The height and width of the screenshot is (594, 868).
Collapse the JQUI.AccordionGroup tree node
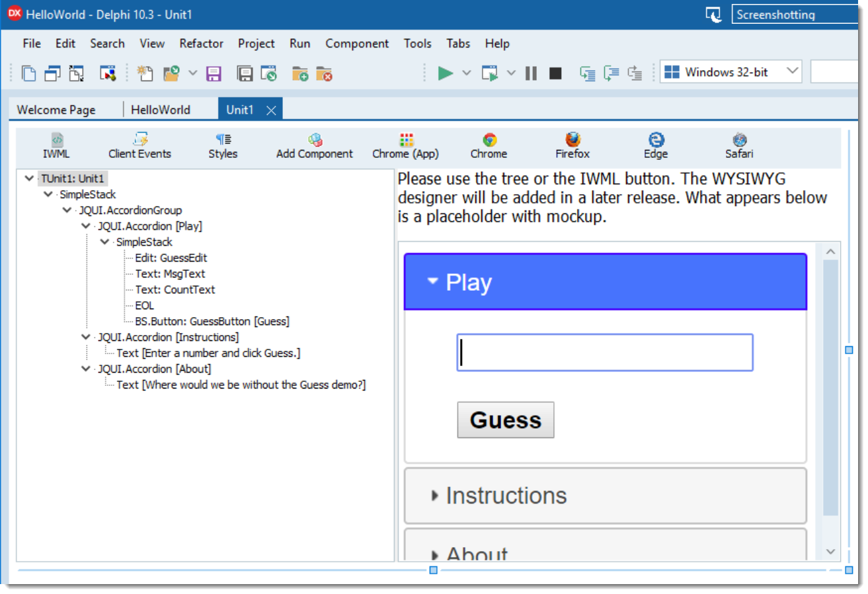[67, 211]
